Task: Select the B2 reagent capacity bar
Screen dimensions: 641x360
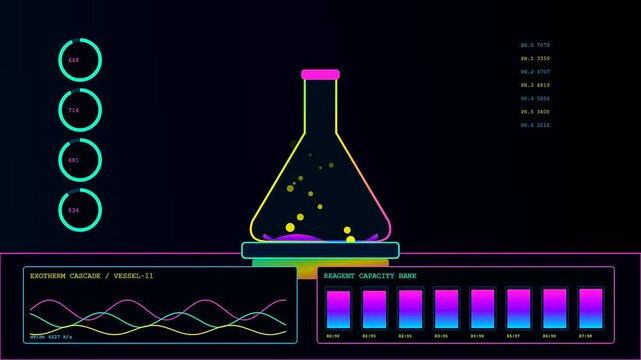Action: click(410, 309)
